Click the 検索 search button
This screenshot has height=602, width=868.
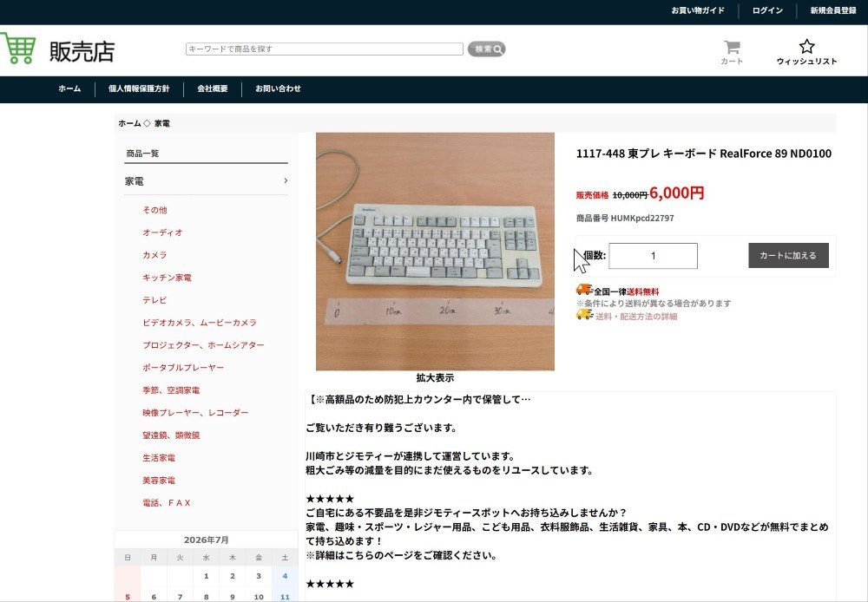click(x=487, y=49)
